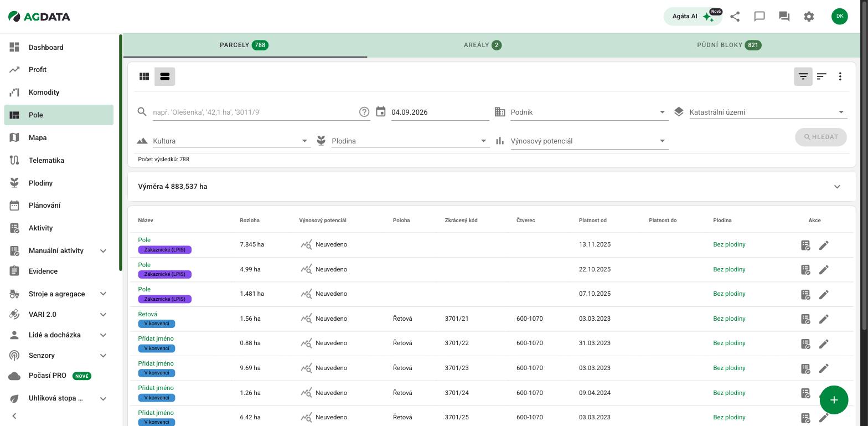This screenshot has height=426, width=868.
Task: Collapse the sidebar with back chevron
Action: (x=14, y=416)
